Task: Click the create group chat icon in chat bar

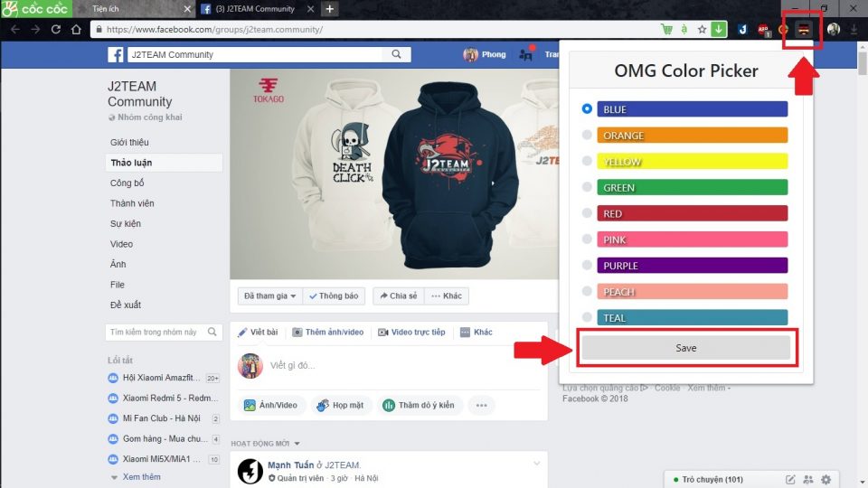Action: pyautogui.click(x=808, y=480)
